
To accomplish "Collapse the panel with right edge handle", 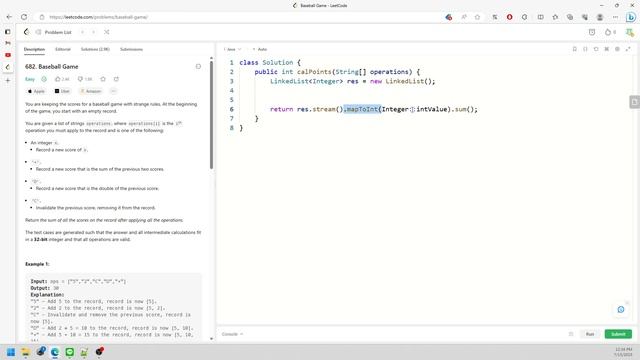I will [x=634, y=102].
